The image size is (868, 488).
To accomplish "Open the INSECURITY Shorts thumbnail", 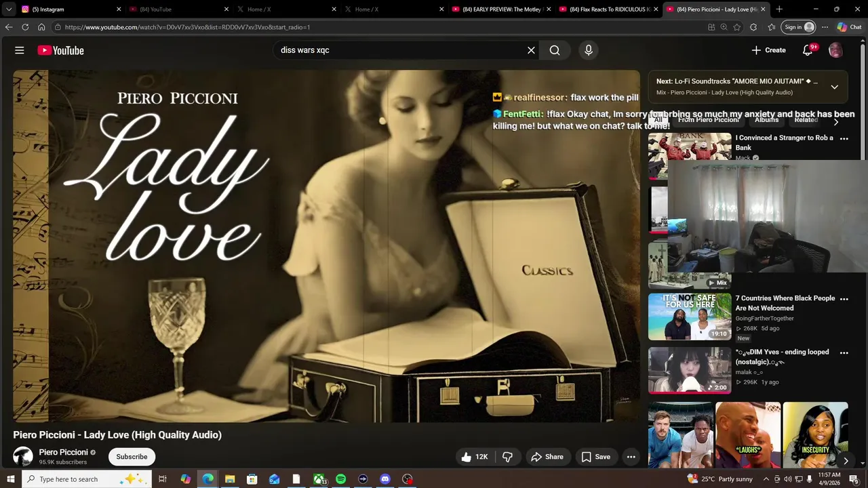I will 815,435.
